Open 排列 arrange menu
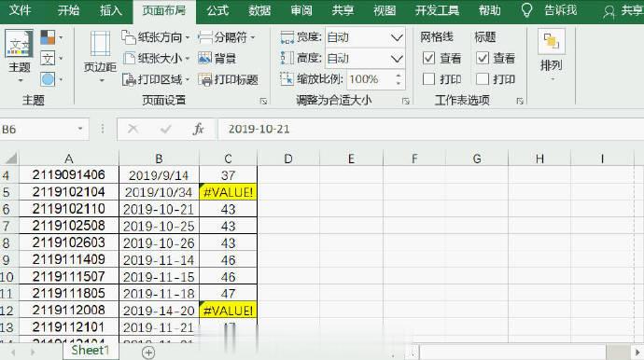The width and height of the screenshot is (644, 360). 552,55
